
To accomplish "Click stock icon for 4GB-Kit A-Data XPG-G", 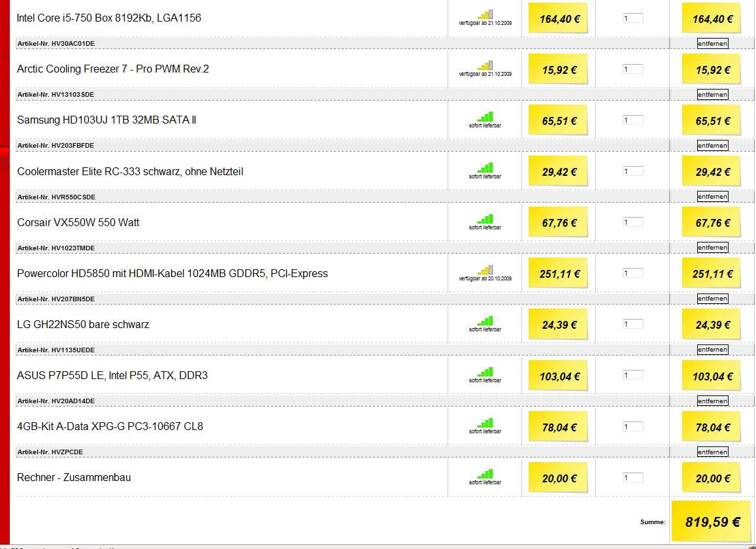I will [x=485, y=423].
